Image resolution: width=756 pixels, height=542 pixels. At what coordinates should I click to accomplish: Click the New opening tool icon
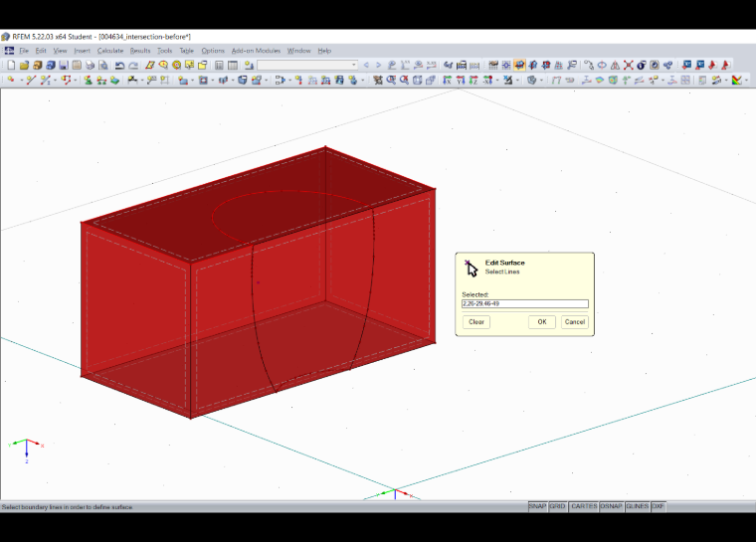coord(203,80)
